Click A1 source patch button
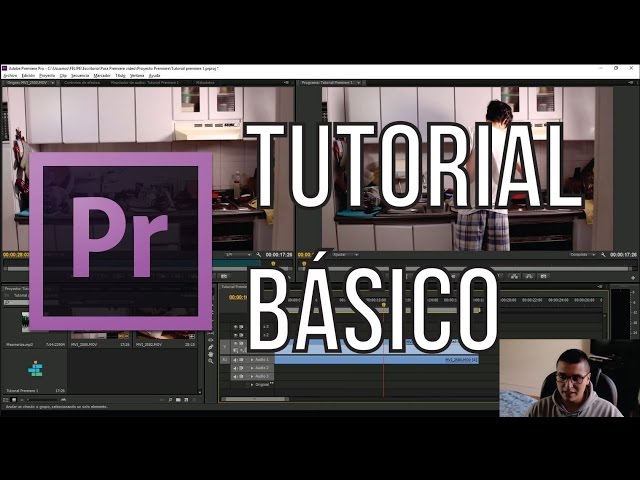Image resolution: width=640 pixels, height=480 pixels. pyautogui.click(x=225, y=360)
